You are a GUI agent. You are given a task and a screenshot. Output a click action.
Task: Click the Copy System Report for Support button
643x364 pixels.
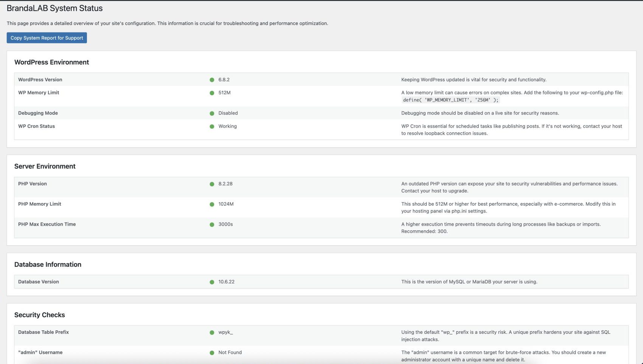pyautogui.click(x=47, y=38)
